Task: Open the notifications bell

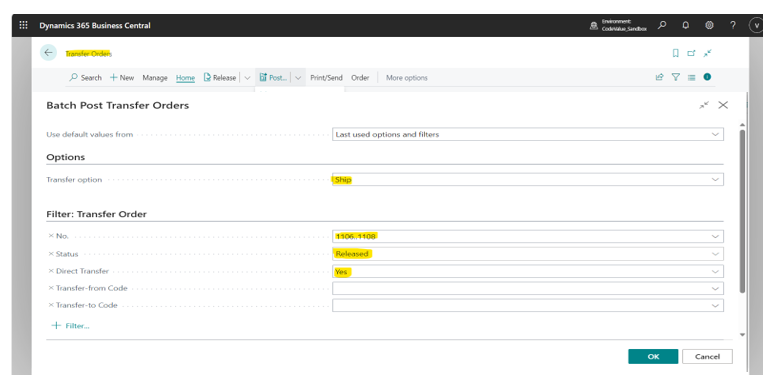Action: pos(686,25)
